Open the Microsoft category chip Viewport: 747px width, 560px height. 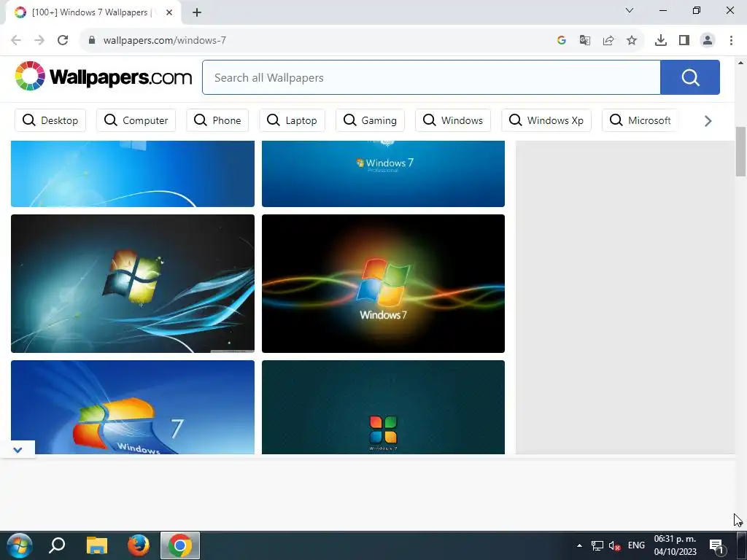click(x=640, y=120)
